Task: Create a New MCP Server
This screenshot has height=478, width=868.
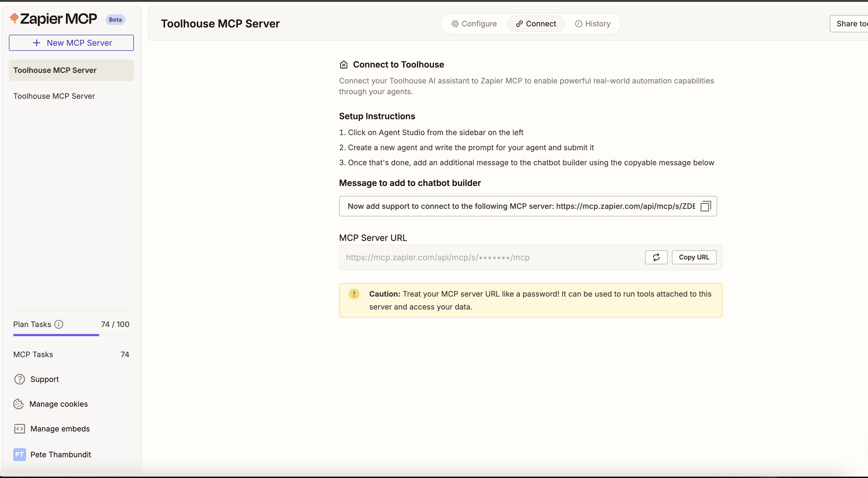Action: point(71,43)
